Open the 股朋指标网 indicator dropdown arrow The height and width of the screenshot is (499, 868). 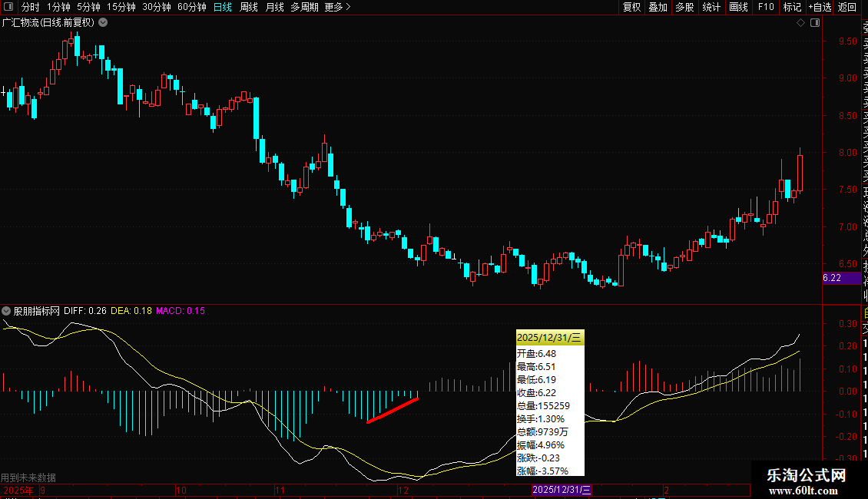(6, 311)
